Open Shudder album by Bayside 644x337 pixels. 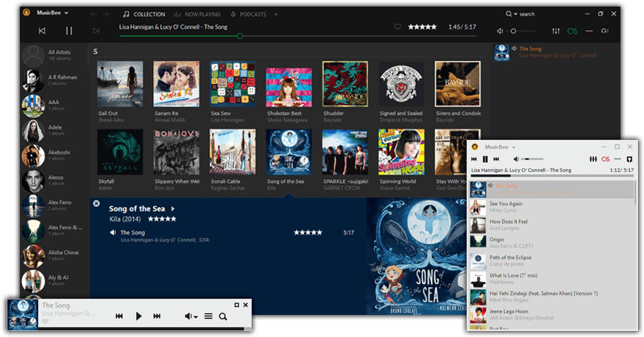click(345, 84)
